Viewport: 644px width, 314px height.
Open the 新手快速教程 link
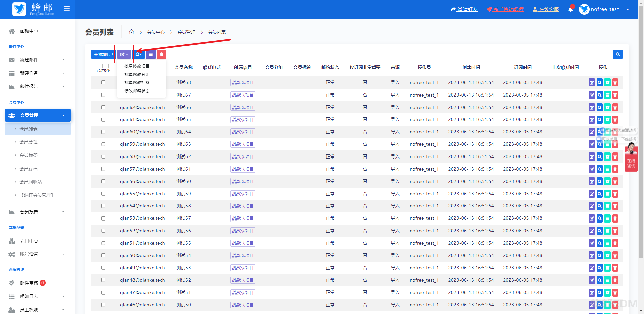click(505, 9)
